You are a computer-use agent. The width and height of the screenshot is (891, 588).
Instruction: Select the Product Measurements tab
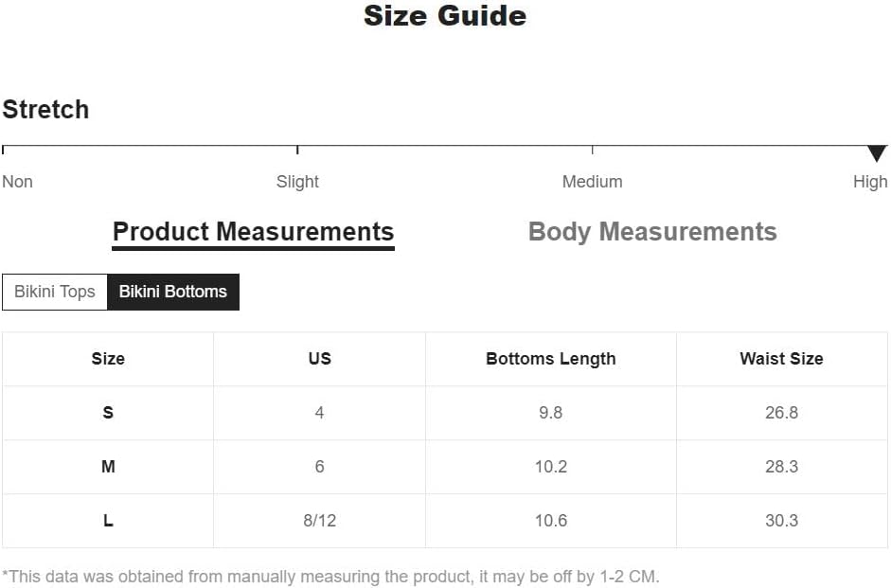tap(254, 232)
